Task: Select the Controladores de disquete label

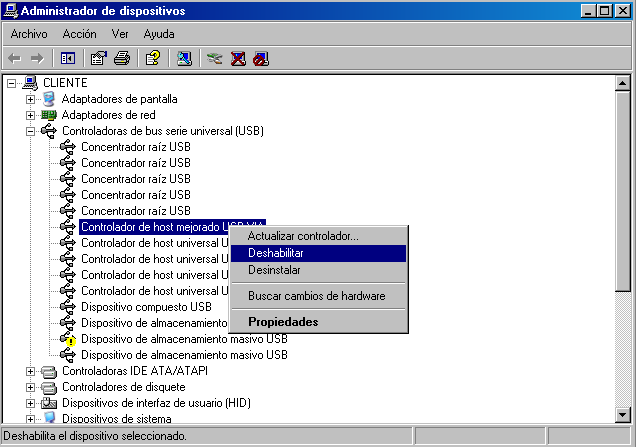Action: pyautogui.click(x=124, y=387)
